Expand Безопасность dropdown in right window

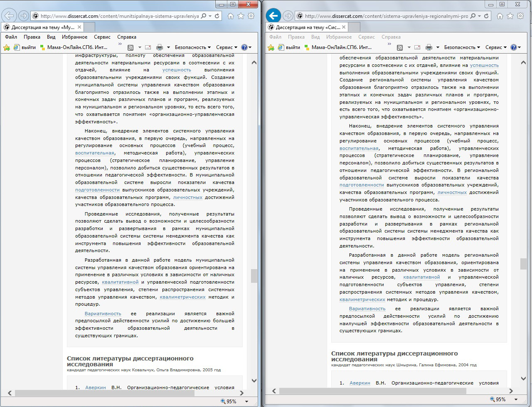click(x=462, y=47)
